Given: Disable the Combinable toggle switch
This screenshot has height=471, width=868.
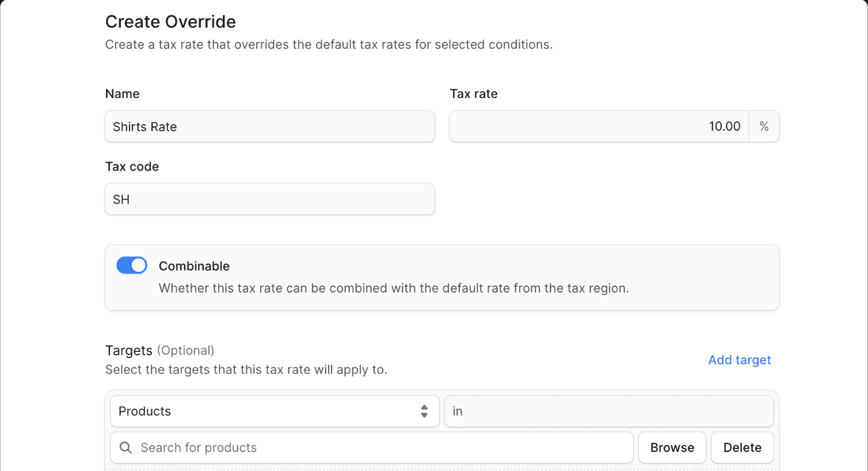Looking at the screenshot, I should (x=132, y=265).
